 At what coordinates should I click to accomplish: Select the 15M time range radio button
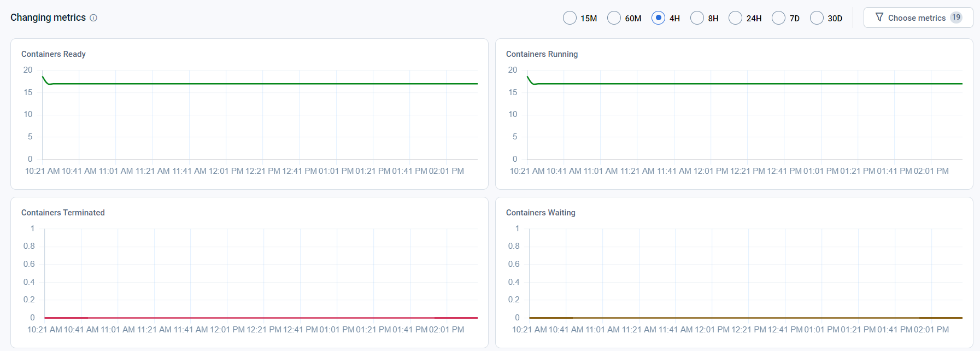pos(570,18)
